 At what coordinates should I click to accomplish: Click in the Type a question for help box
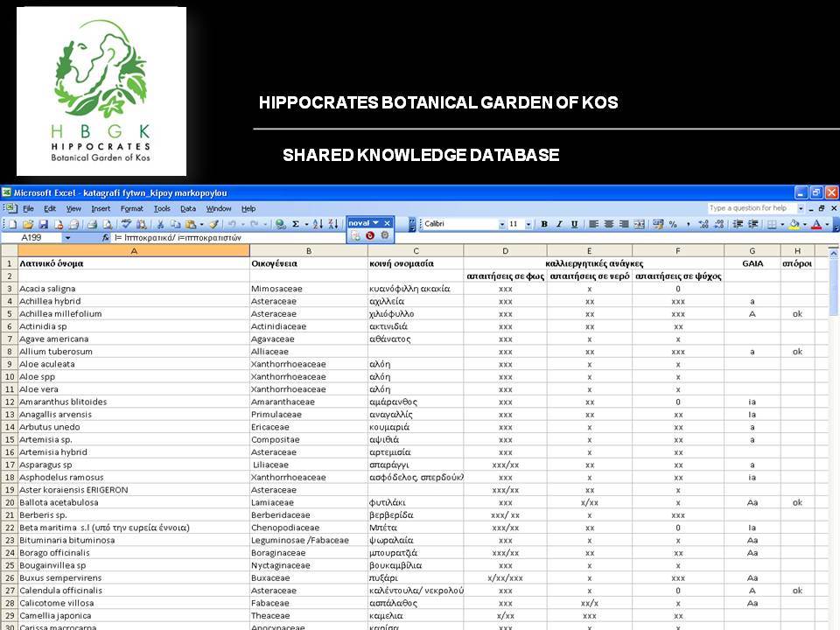(x=751, y=208)
